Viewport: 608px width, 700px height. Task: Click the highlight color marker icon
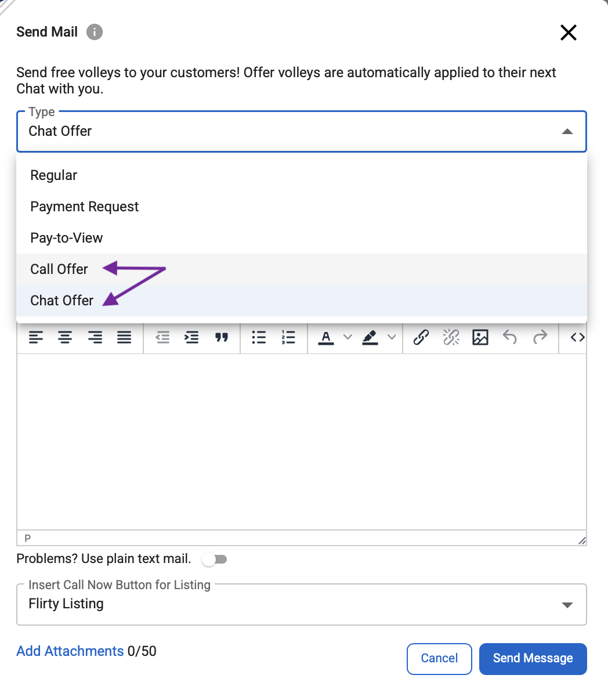(x=370, y=337)
